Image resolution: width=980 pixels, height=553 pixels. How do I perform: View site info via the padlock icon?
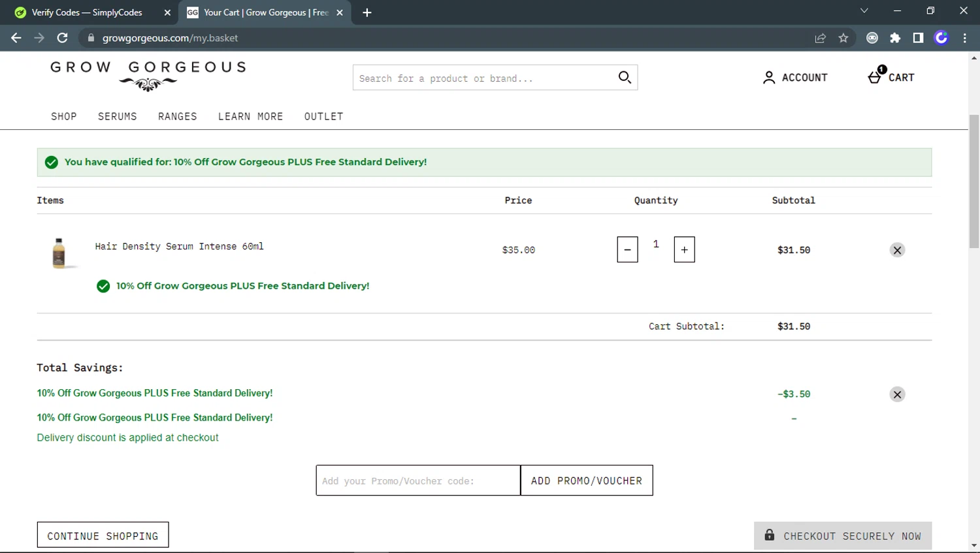coord(91,38)
